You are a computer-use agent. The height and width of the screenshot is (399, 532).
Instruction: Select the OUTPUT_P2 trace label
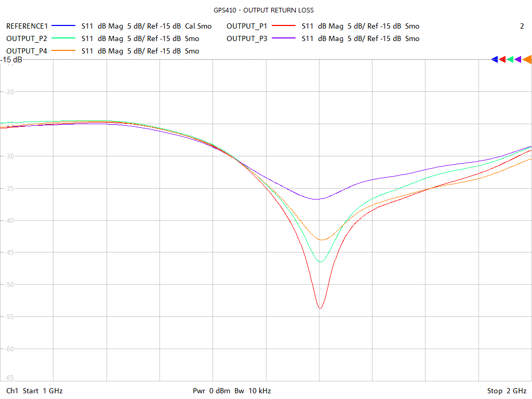coord(27,38)
